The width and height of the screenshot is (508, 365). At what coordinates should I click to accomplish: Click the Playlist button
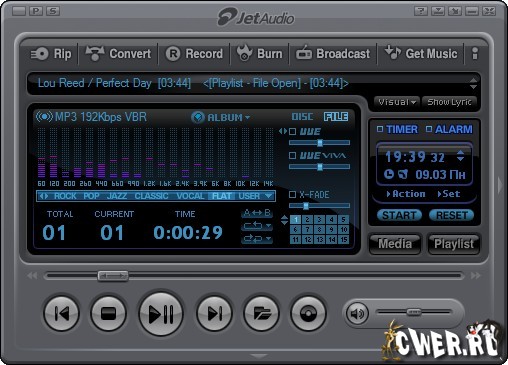point(454,244)
